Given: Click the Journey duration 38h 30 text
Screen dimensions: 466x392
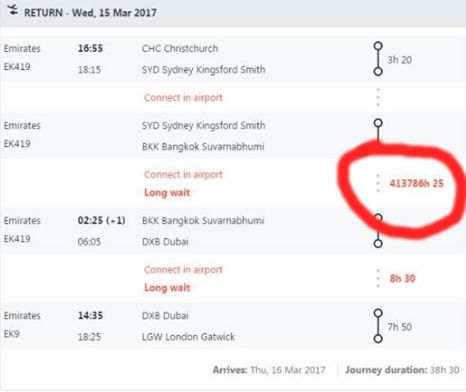Looking at the screenshot, I should click(402, 370).
